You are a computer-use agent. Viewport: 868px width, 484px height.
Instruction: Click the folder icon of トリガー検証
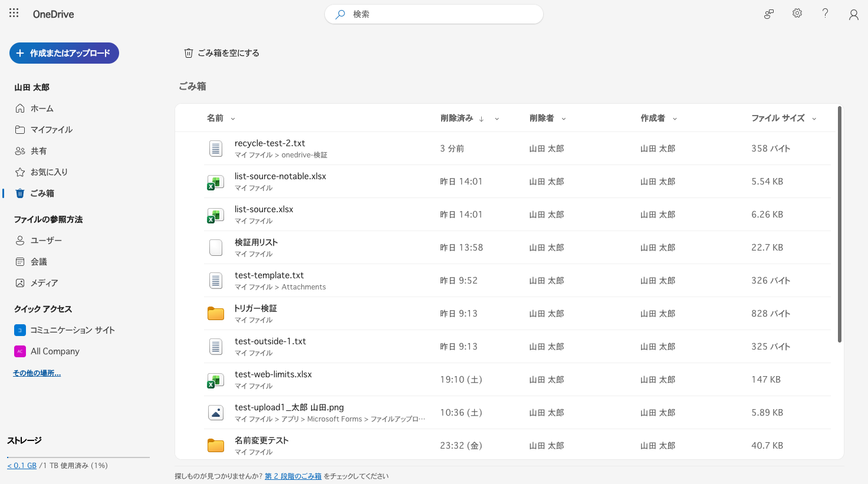coord(216,314)
